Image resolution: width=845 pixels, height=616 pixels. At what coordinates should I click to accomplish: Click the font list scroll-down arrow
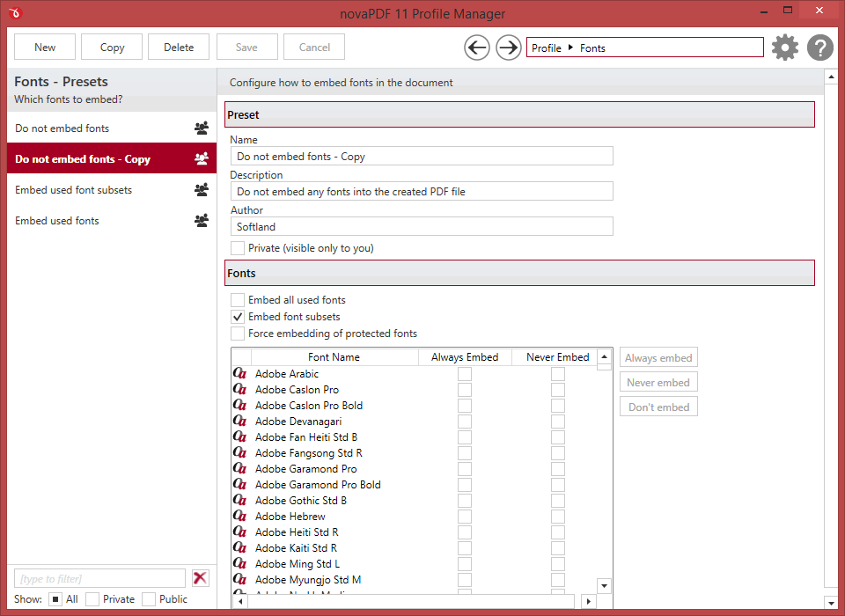604,586
